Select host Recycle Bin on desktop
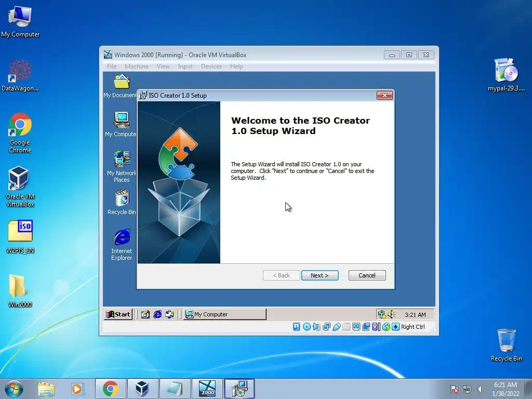532x399 pixels. click(506, 345)
